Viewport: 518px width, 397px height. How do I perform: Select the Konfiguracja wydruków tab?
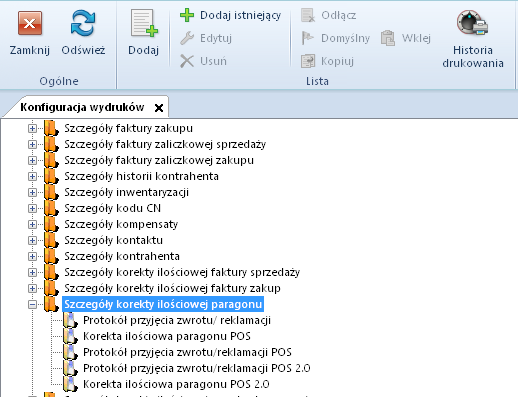(x=82, y=107)
